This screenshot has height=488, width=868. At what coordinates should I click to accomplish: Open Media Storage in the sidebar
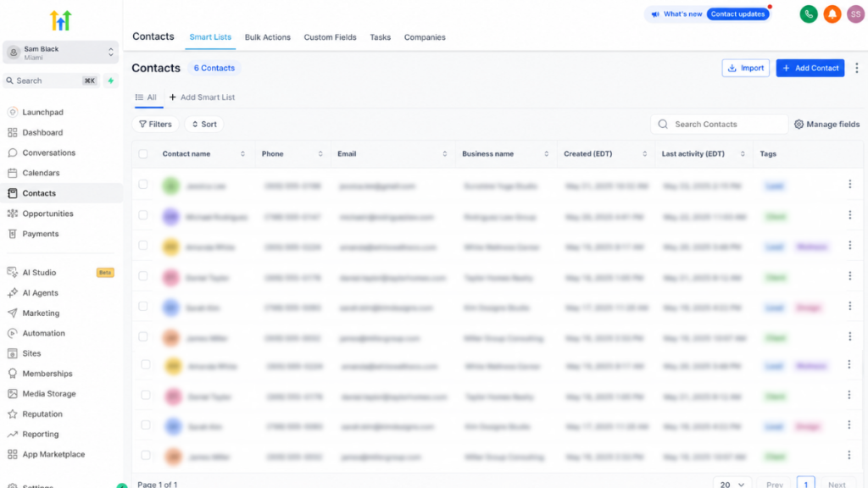tap(49, 394)
